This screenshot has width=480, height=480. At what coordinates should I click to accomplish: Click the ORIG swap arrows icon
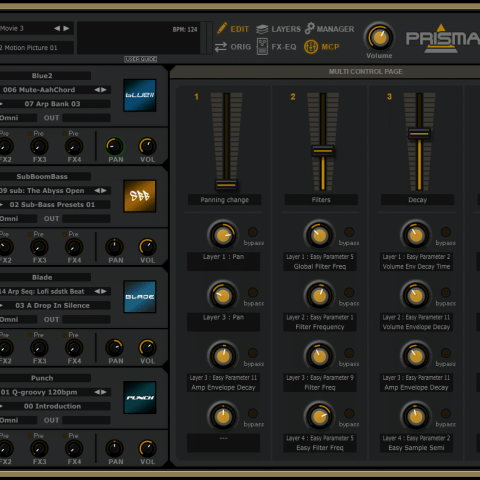coord(221,47)
